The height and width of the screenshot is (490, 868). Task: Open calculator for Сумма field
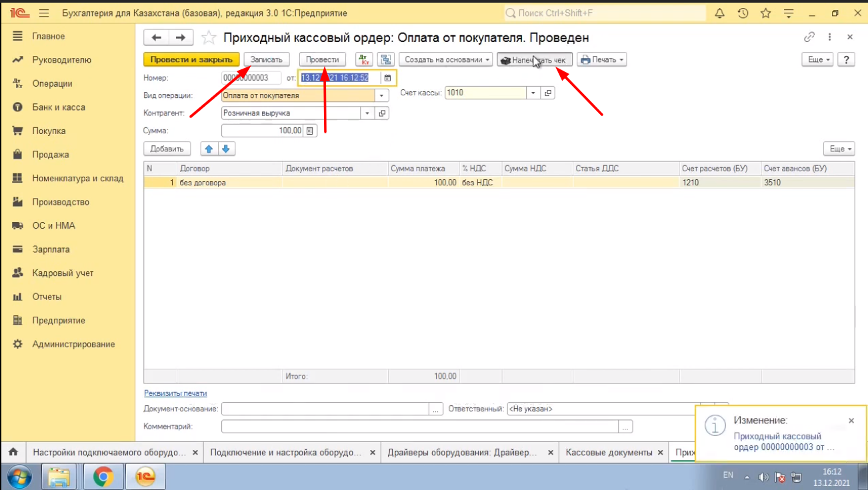pos(310,131)
